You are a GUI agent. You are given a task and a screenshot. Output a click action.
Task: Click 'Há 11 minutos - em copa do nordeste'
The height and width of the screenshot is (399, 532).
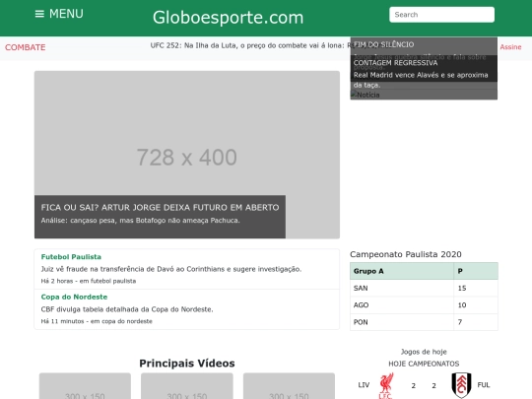click(x=97, y=321)
